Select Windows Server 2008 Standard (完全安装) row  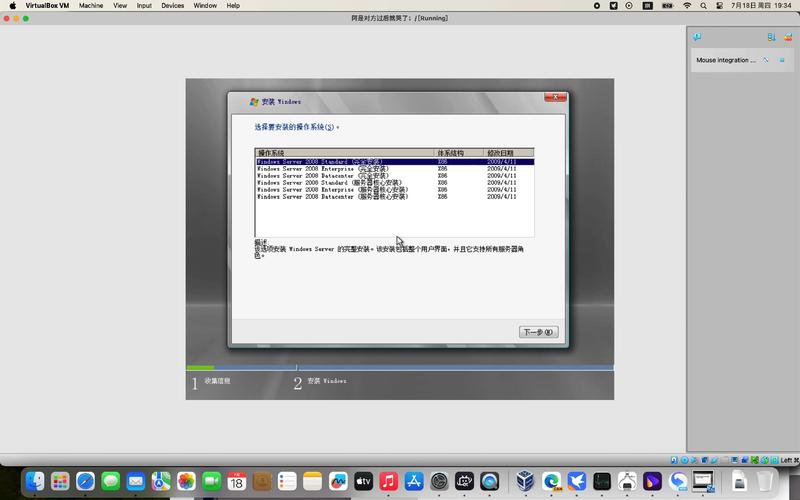(x=395, y=162)
